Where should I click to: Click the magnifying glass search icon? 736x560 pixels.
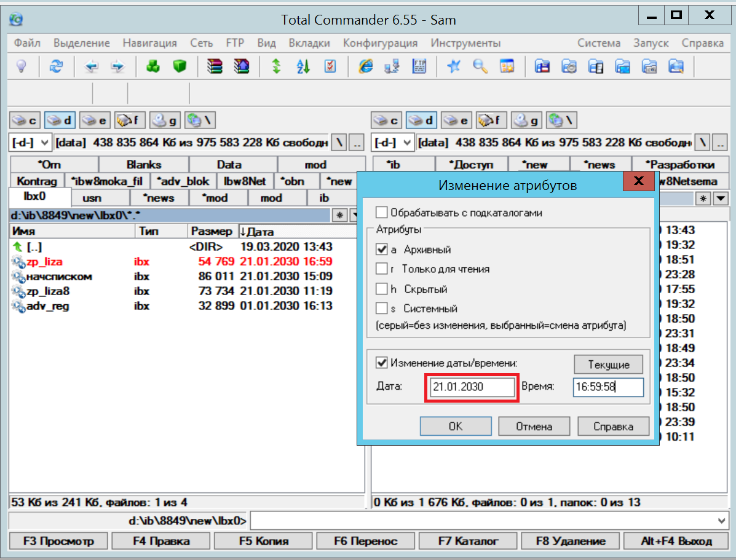coord(480,66)
